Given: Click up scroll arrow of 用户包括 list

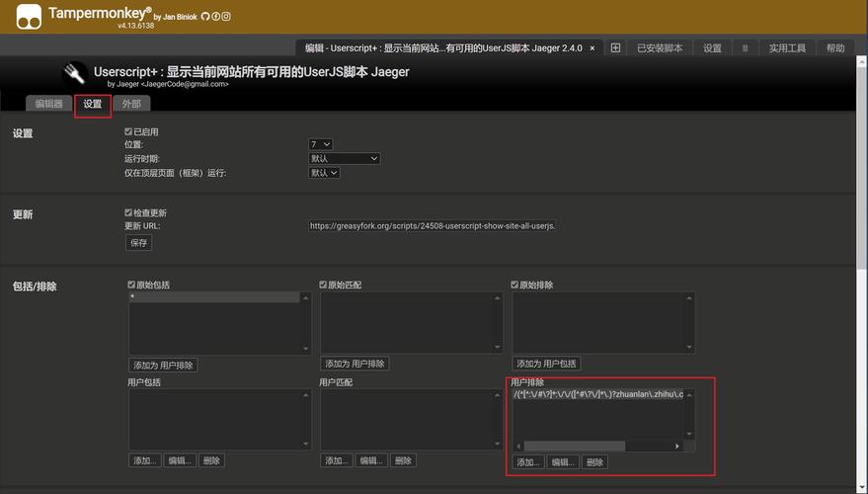Looking at the screenshot, I should (x=305, y=395).
